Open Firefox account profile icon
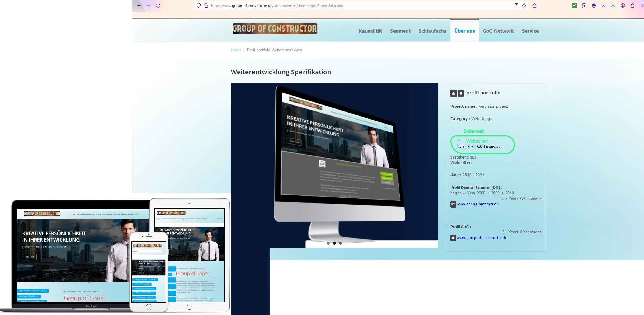This screenshot has width=644, height=315. tap(623, 6)
